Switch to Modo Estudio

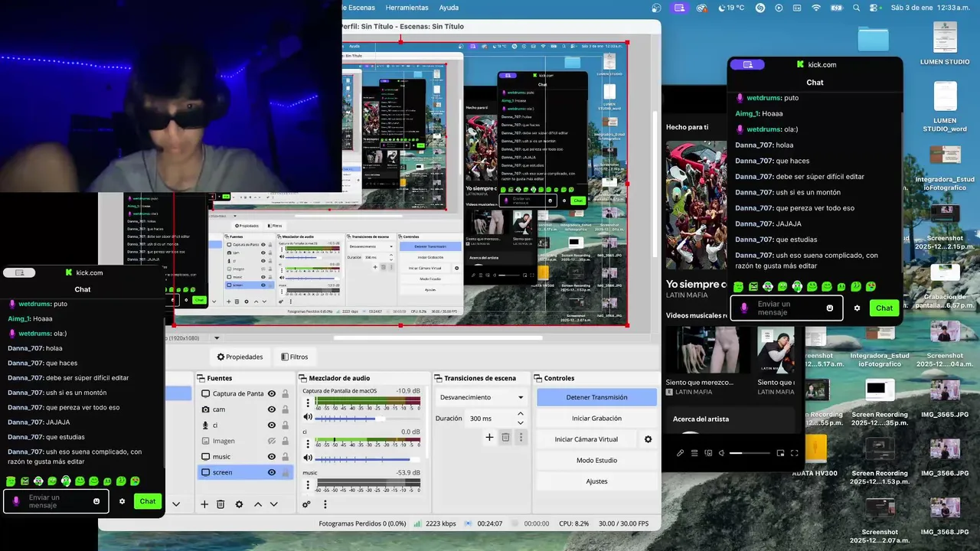click(596, 460)
